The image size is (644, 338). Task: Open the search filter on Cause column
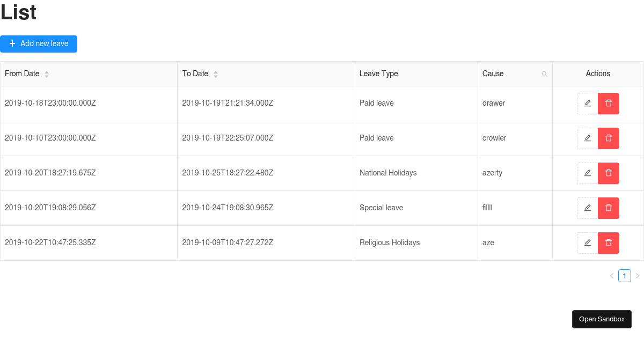545,74
